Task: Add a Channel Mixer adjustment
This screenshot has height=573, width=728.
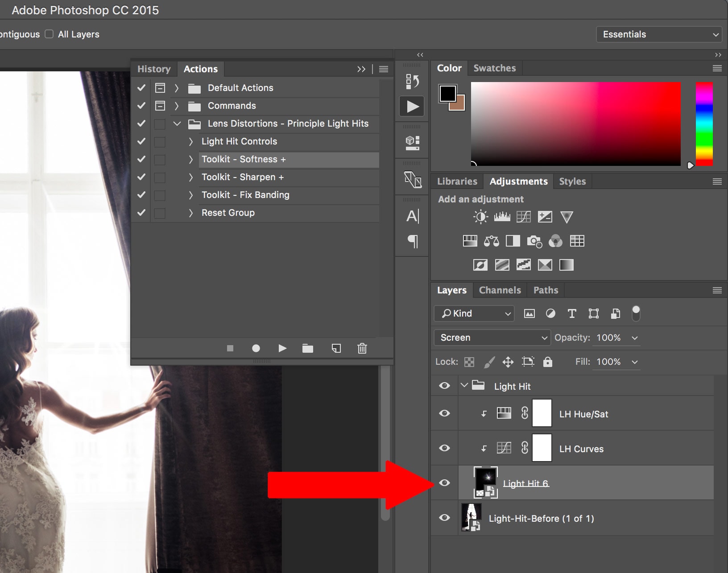Action: (x=555, y=241)
